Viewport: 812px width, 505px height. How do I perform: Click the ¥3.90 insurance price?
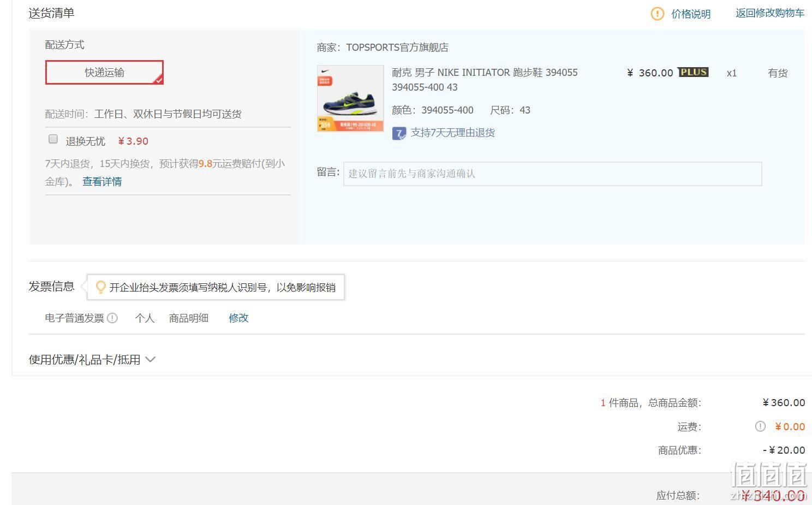click(133, 141)
